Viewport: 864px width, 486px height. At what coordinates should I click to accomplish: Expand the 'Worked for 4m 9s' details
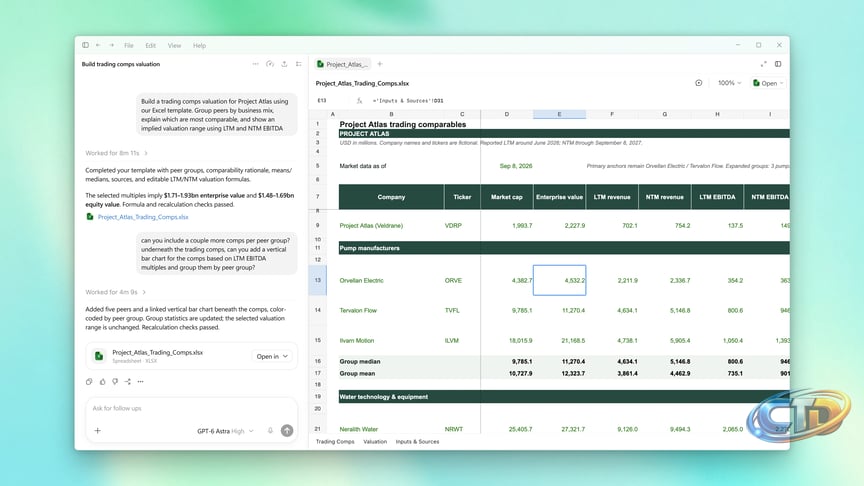click(x=115, y=292)
